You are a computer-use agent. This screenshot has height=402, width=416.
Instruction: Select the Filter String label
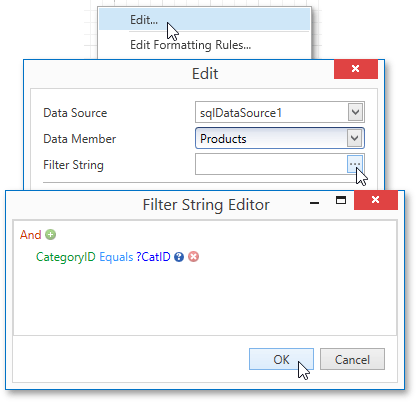tap(73, 165)
